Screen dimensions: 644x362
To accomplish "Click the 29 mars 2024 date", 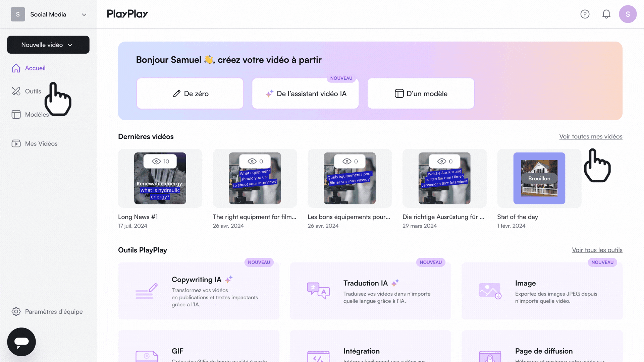I will click(x=420, y=226).
